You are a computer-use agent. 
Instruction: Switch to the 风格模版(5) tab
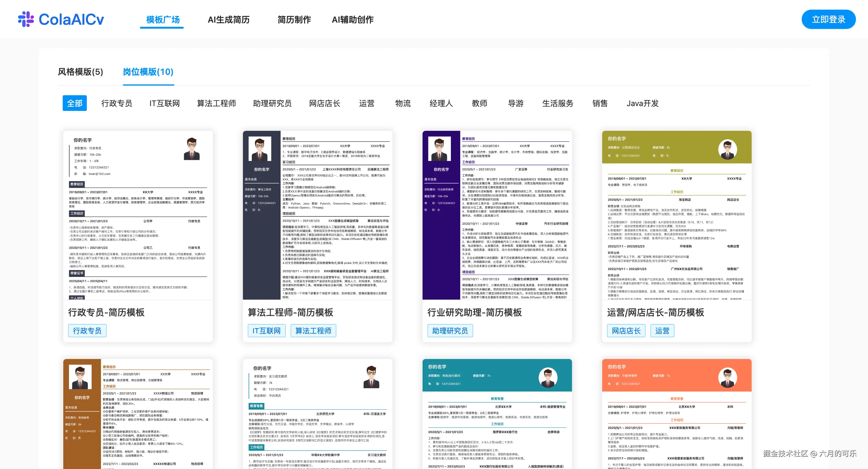[x=80, y=72]
